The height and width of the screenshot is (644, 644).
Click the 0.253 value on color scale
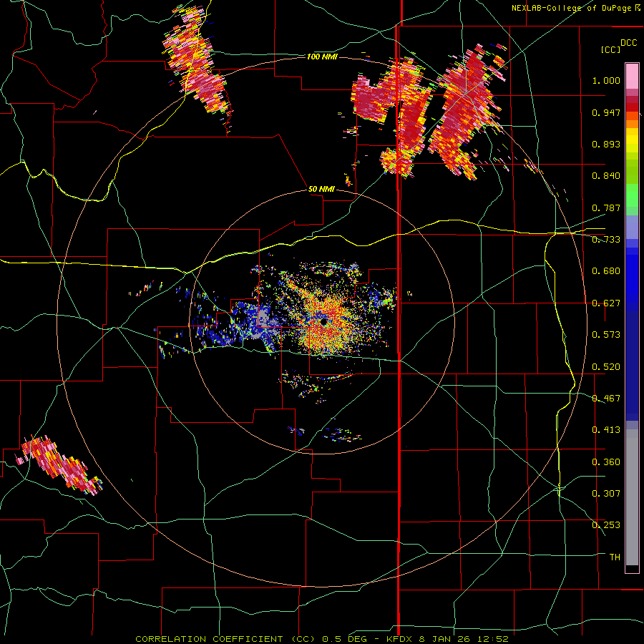click(x=606, y=525)
